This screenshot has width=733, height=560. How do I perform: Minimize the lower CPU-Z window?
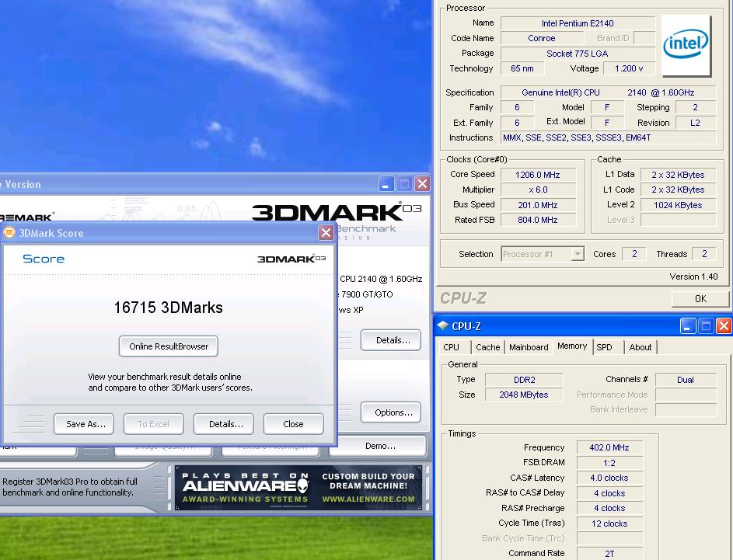[688, 325]
